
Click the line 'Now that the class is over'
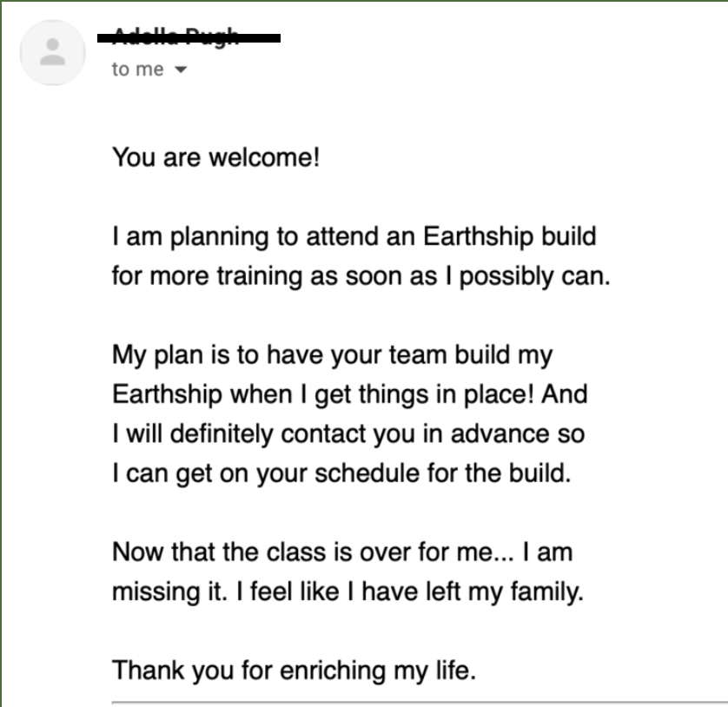[x=342, y=552]
